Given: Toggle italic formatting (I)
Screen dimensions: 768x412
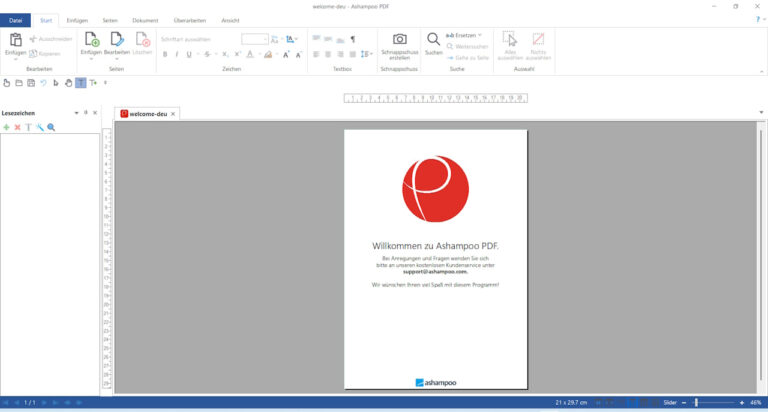Looking at the screenshot, I should tap(177, 54).
